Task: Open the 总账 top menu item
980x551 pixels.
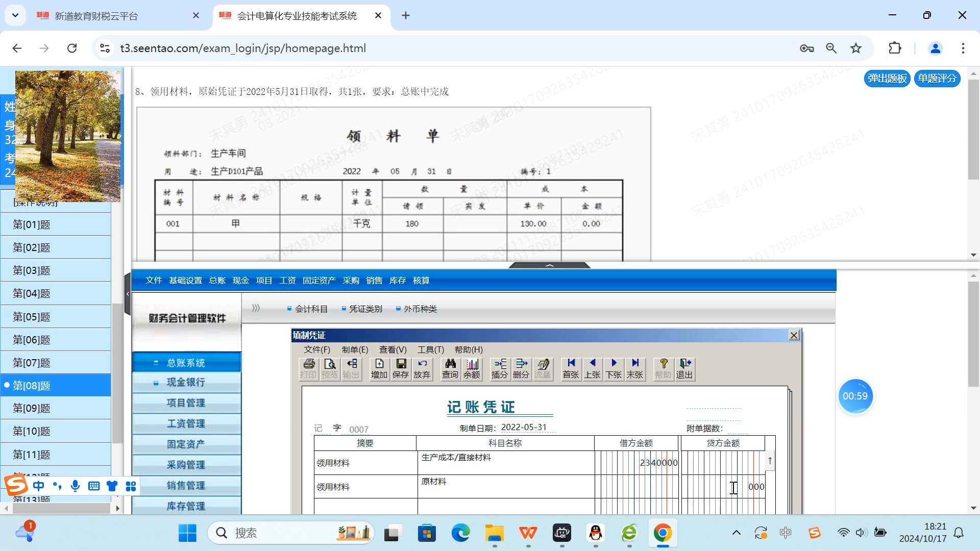Action: tap(217, 280)
